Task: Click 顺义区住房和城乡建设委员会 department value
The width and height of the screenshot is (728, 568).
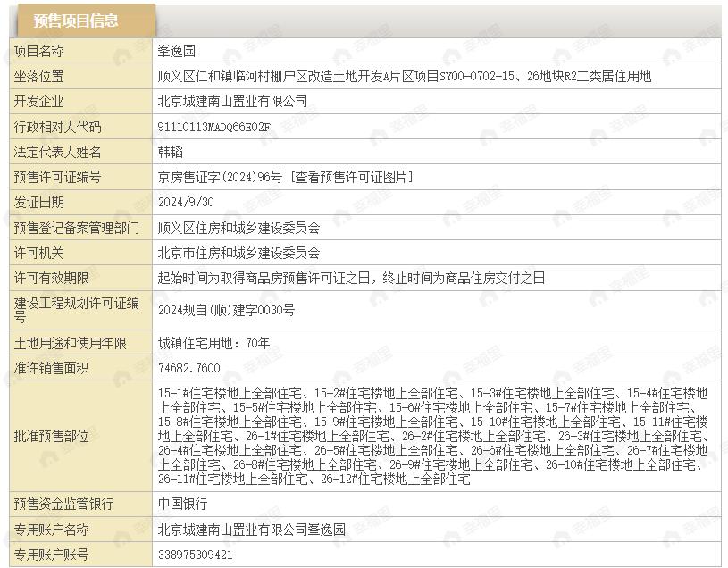Action: 238,228
